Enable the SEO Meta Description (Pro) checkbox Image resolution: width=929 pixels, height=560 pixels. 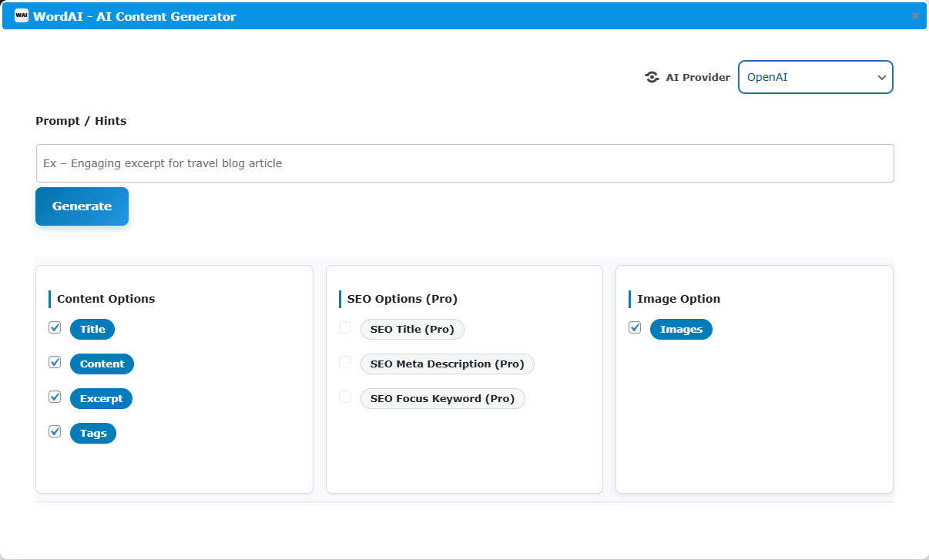tap(345, 362)
